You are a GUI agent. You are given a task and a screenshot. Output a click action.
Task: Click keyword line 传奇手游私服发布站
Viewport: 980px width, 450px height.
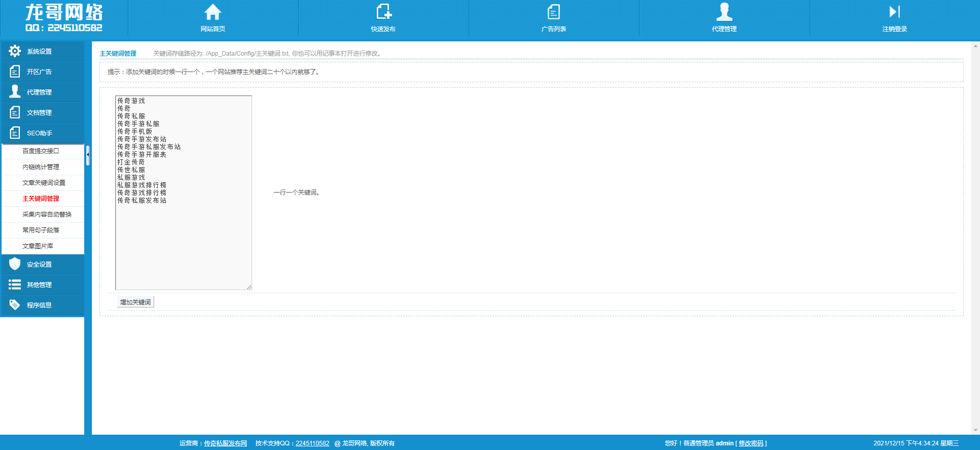point(149,147)
